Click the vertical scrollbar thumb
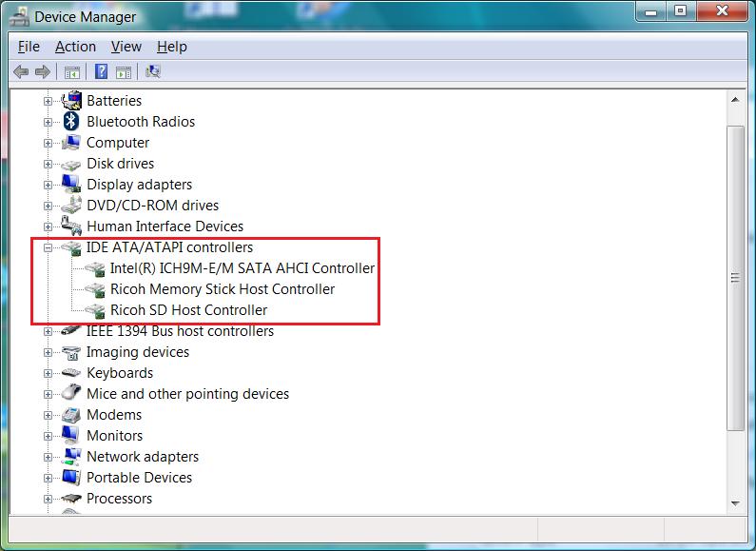The height and width of the screenshot is (551, 756). [735, 278]
